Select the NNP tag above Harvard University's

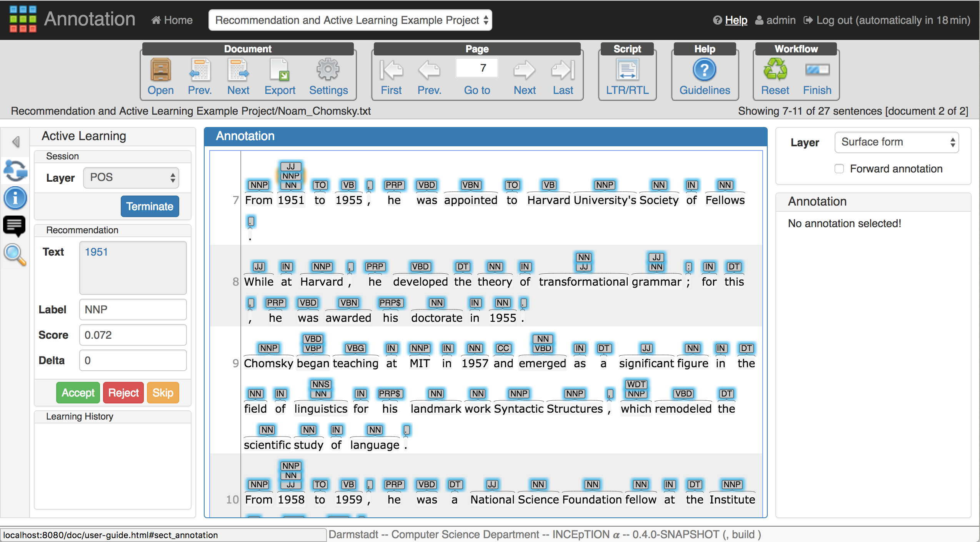click(605, 185)
